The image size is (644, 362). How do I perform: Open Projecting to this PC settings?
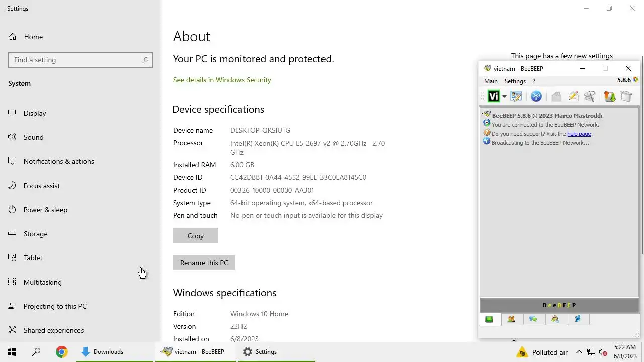click(x=80, y=306)
